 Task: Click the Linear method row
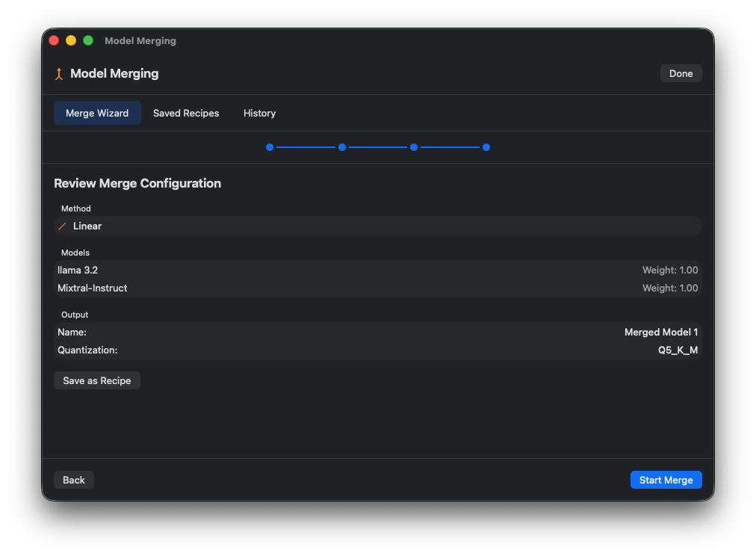[x=377, y=226]
